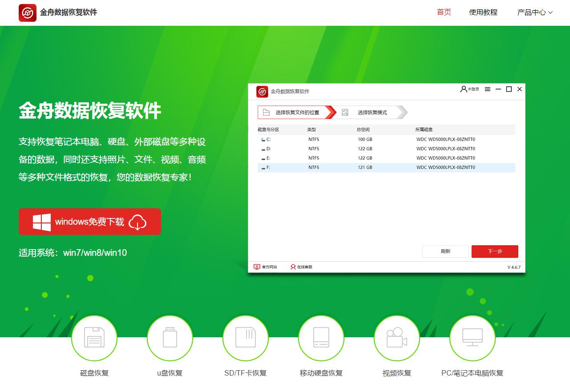The width and height of the screenshot is (570, 392).
Task: Expand the 产品中心 dropdown menu
Action: tap(534, 12)
